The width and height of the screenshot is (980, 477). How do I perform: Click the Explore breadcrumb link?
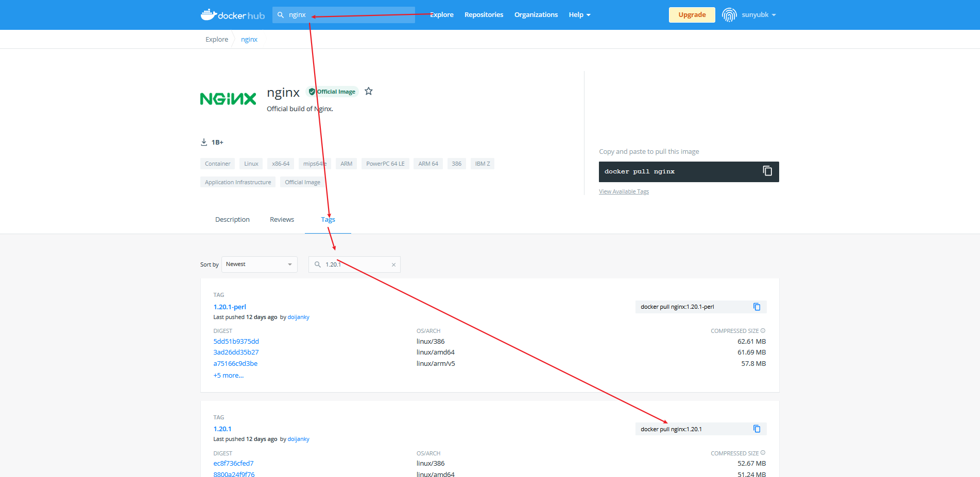click(217, 40)
